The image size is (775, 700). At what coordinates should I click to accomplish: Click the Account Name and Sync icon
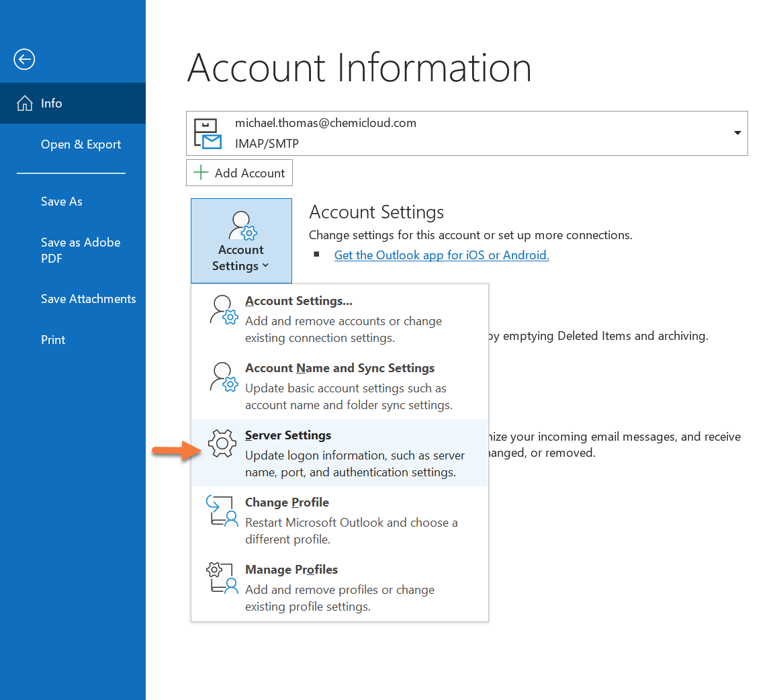click(222, 377)
